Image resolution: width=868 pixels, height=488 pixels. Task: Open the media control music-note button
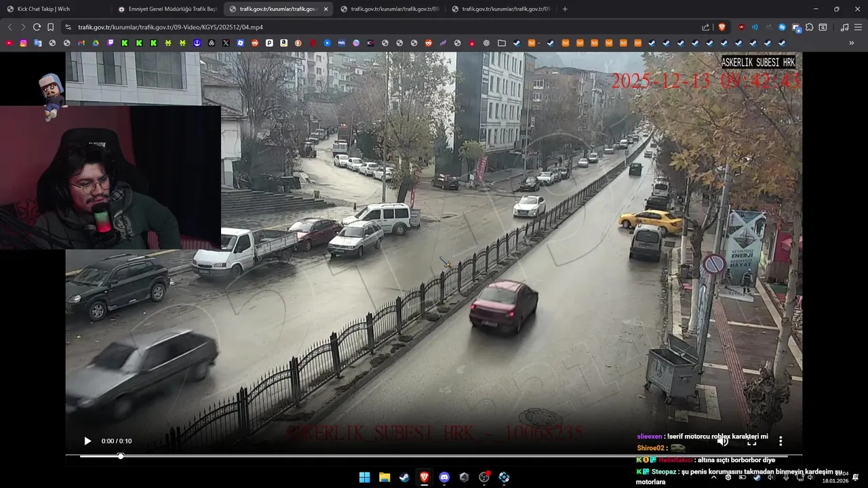click(x=844, y=27)
